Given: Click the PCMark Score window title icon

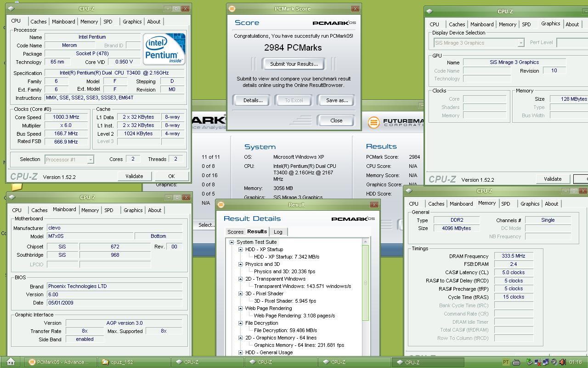Looking at the screenshot, I should (232, 9).
